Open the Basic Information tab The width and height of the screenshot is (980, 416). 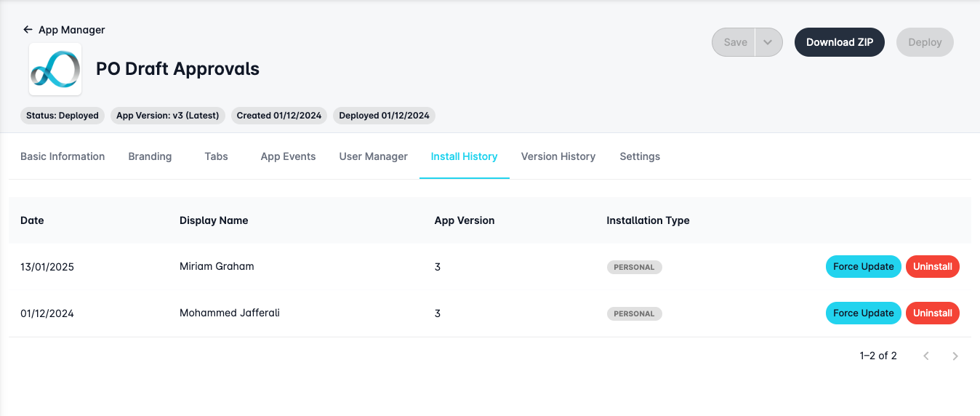[x=63, y=156]
